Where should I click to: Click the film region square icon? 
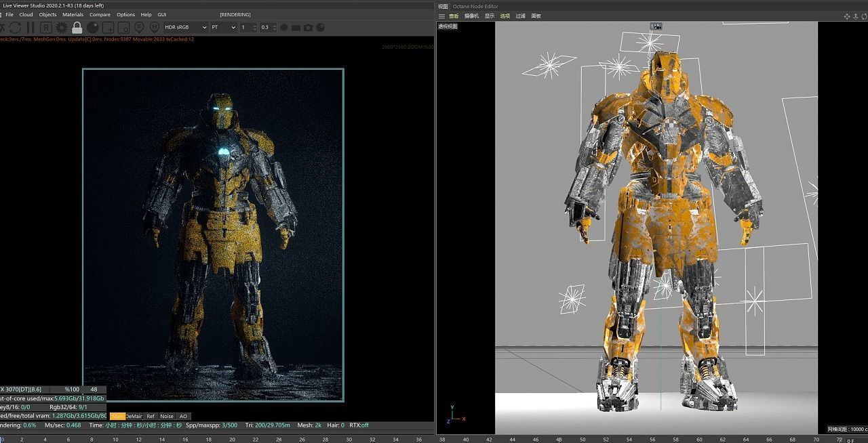[123, 28]
